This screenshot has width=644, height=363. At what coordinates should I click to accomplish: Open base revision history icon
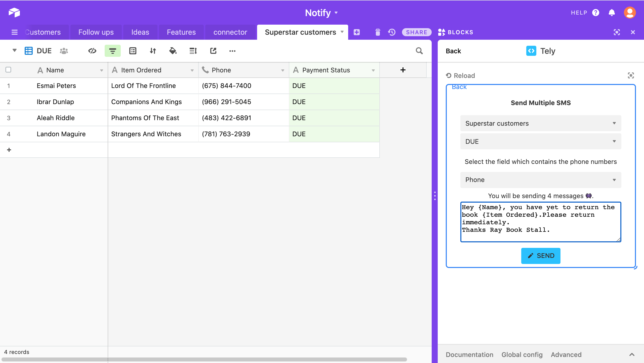pos(392,32)
